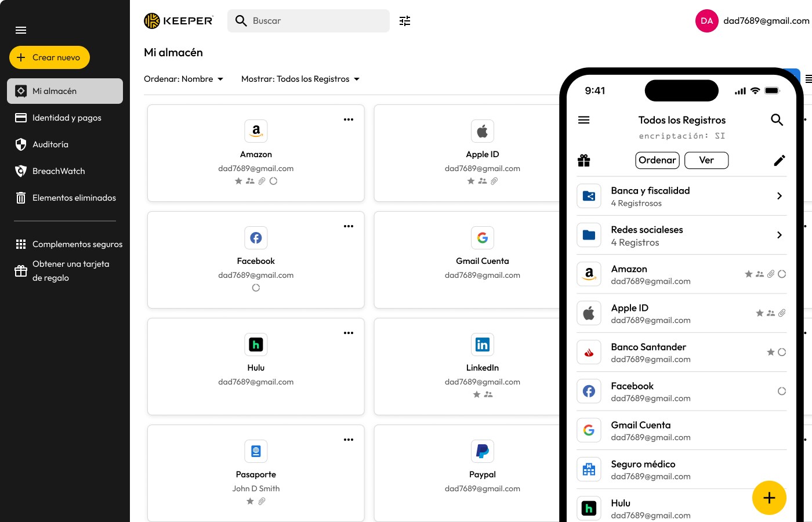This screenshot has height=522, width=812.
Task: Tap the Ver button on phone
Action: coord(706,160)
